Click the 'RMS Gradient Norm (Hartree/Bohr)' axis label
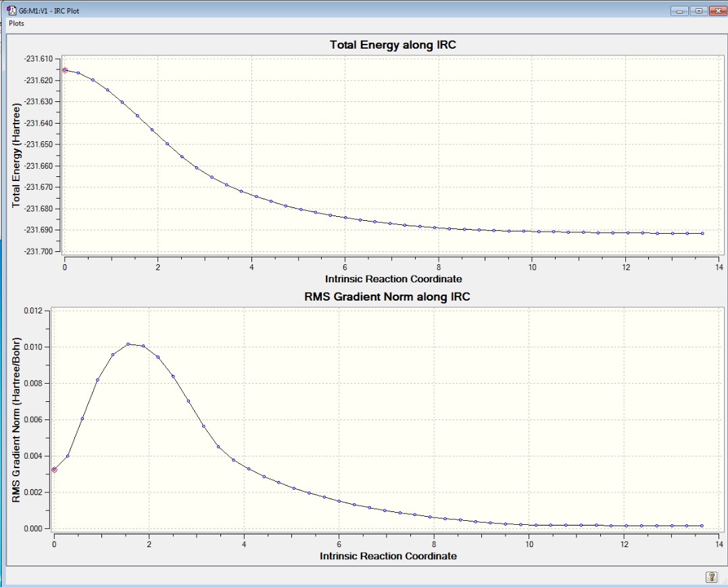Viewport: 728px width, 587px height. 16,420
